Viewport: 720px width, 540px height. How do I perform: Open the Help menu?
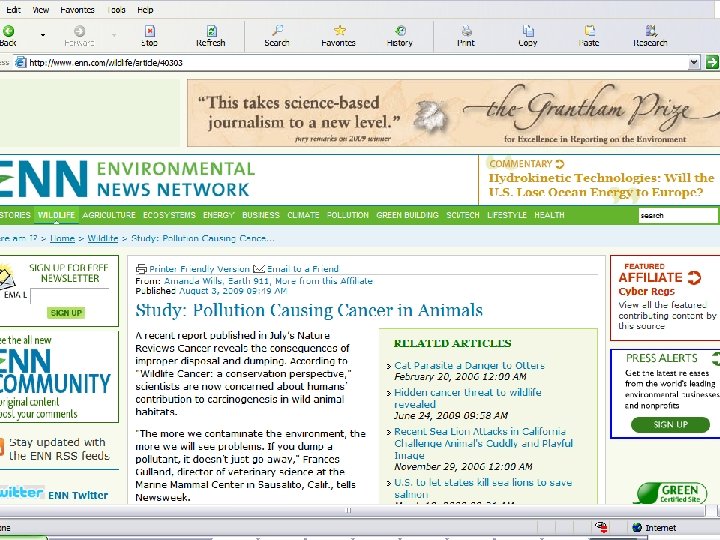(x=145, y=9)
